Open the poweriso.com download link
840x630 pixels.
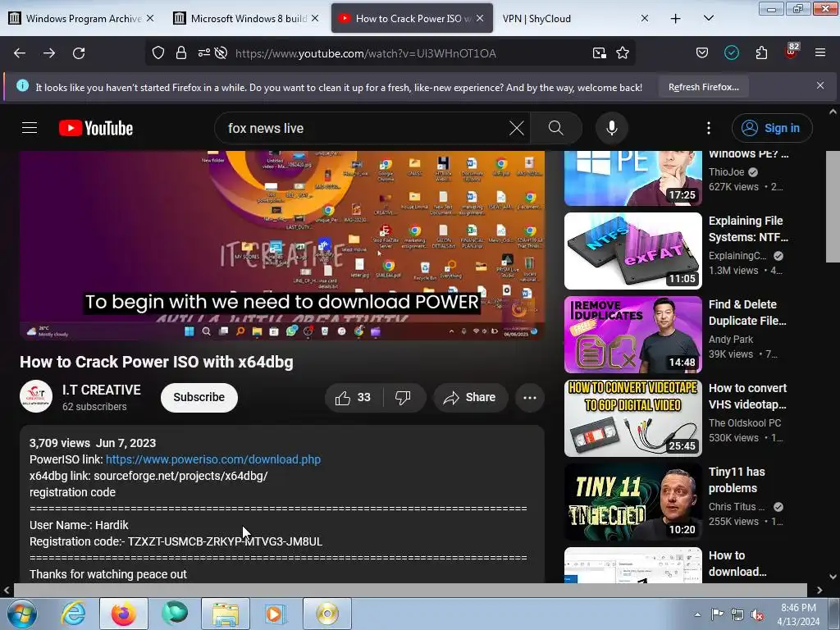(213, 459)
